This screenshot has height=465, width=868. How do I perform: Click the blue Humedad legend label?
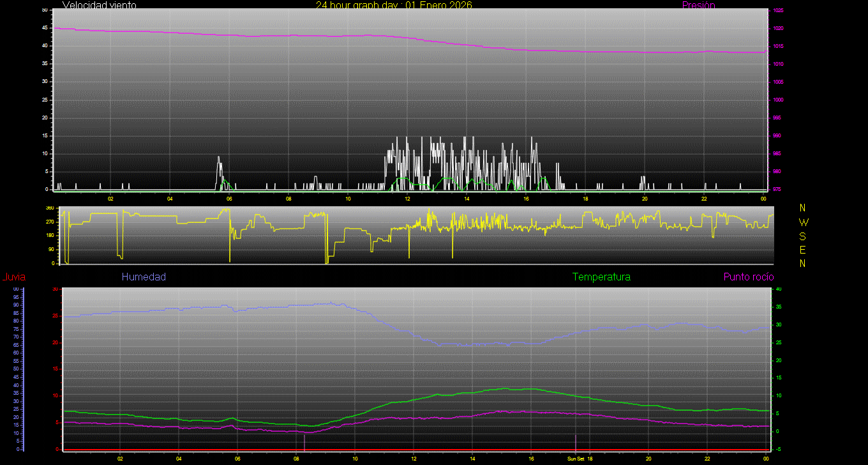[x=144, y=277]
